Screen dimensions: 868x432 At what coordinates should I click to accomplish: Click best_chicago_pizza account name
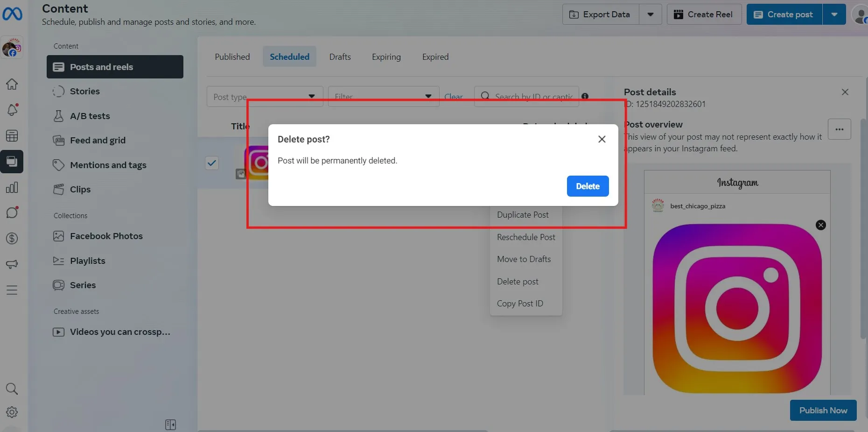pyautogui.click(x=698, y=206)
